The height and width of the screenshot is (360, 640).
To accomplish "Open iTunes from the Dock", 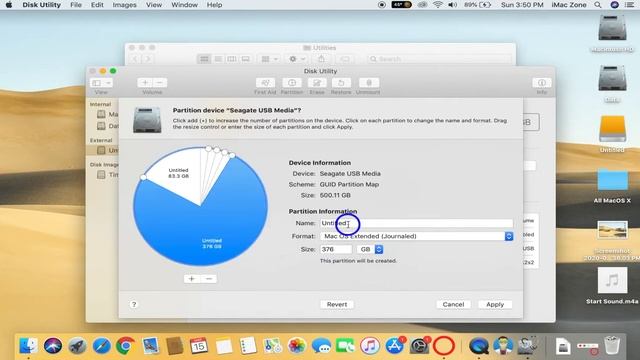I will coord(370,346).
